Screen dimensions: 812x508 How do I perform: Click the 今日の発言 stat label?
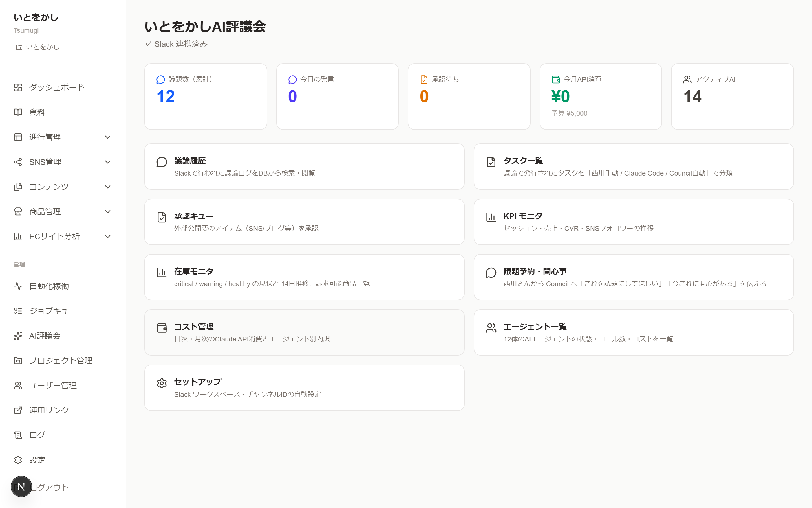click(x=317, y=79)
